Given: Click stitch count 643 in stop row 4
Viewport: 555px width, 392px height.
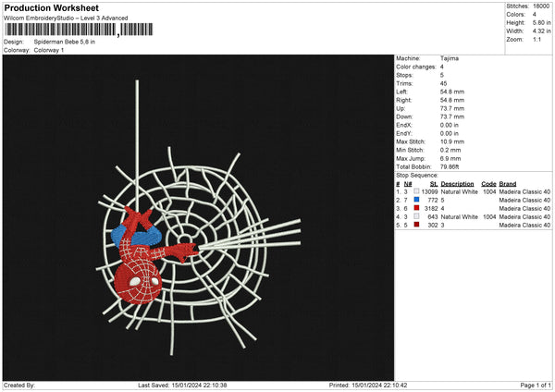Looking at the screenshot, I should (433, 217).
